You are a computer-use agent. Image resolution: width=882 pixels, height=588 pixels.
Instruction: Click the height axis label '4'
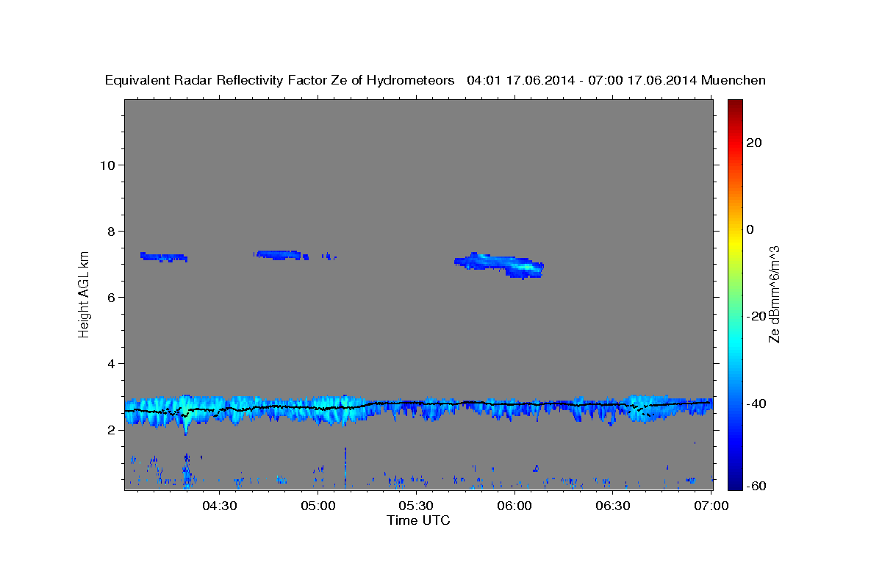coord(110,364)
